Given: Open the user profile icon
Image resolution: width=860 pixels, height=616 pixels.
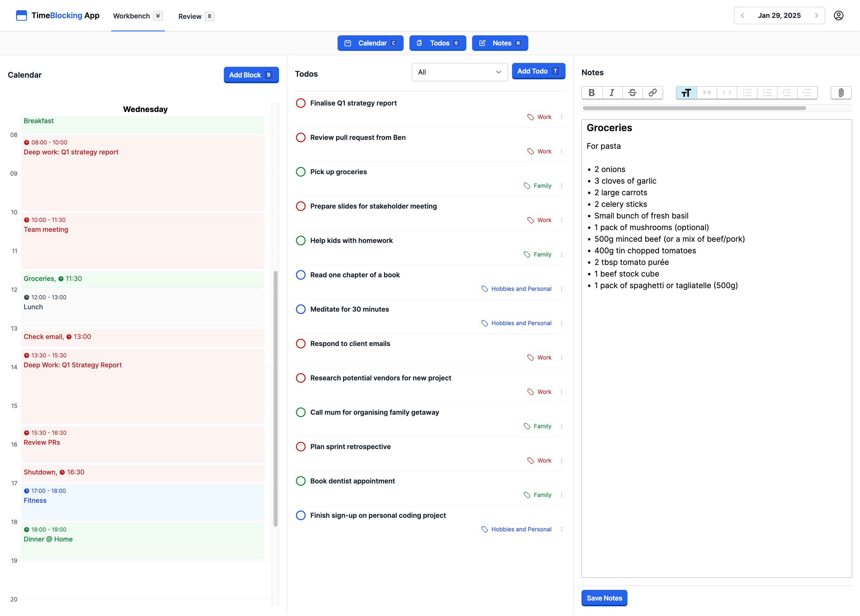Looking at the screenshot, I should 838,15.
